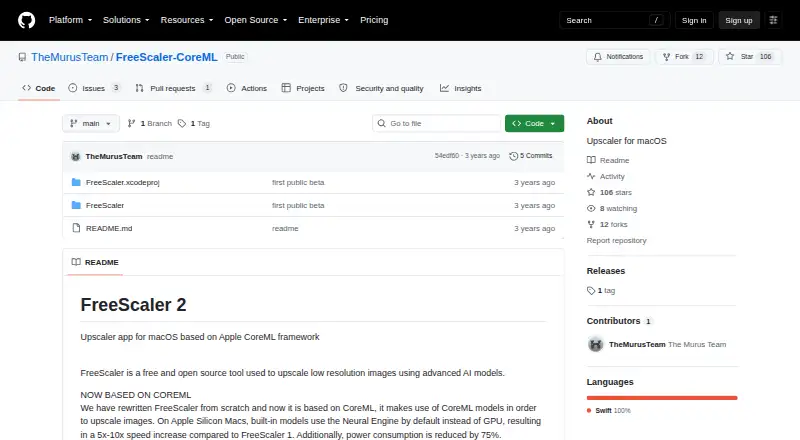The image size is (800, 440).
Task: View the 1 Tag link
Action: coord(194,124)
